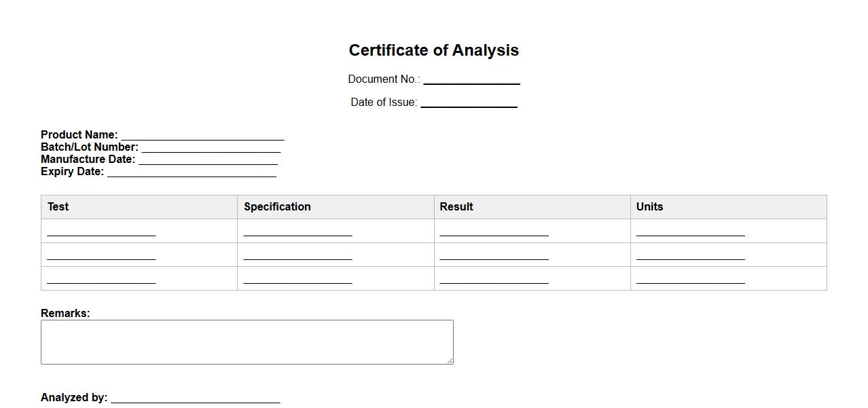Click the second row Test field
This screenshot has height=408, width=868.
(101, 255)
